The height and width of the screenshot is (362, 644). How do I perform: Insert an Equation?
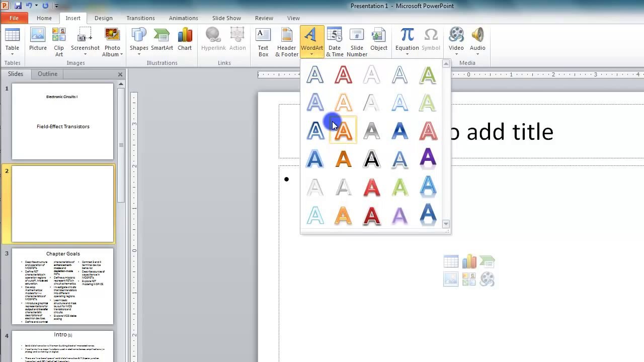click(x=407, y=42)
